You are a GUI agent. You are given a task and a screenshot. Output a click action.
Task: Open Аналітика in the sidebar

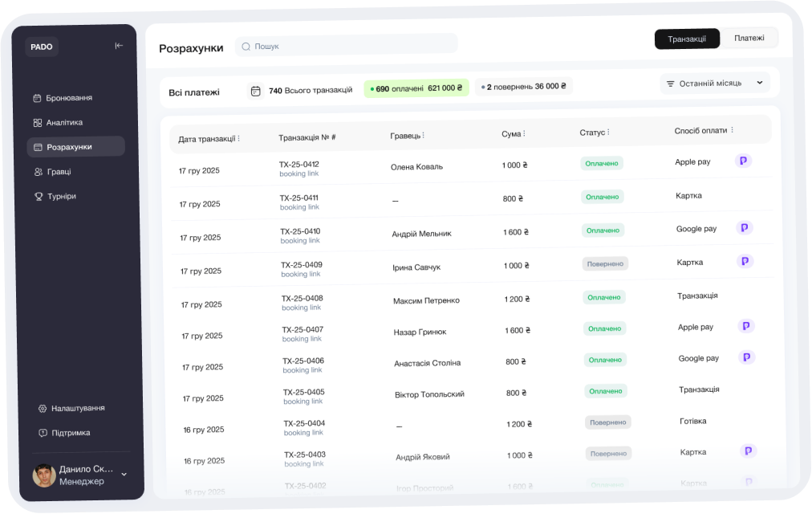click(64, 122)
